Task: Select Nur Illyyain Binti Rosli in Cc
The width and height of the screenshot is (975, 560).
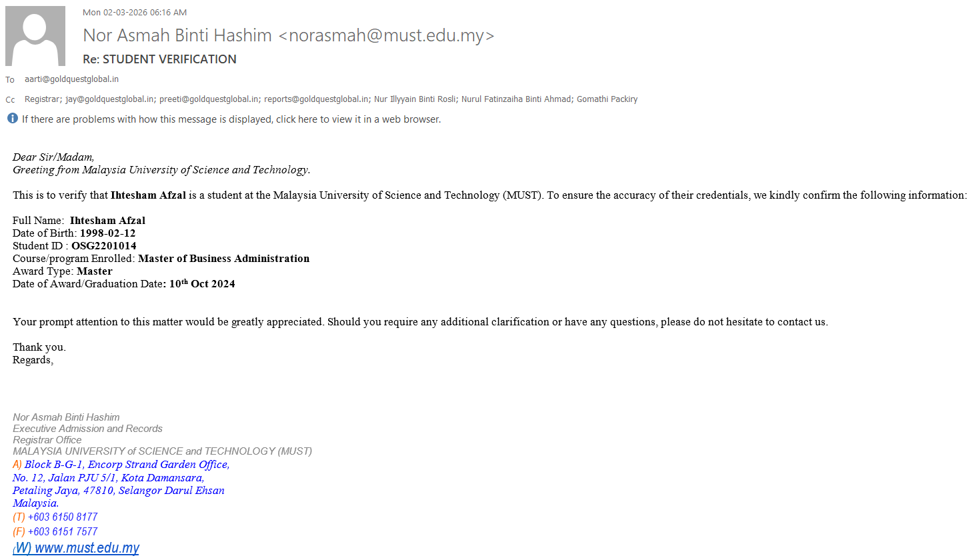Action: [415, 99]
